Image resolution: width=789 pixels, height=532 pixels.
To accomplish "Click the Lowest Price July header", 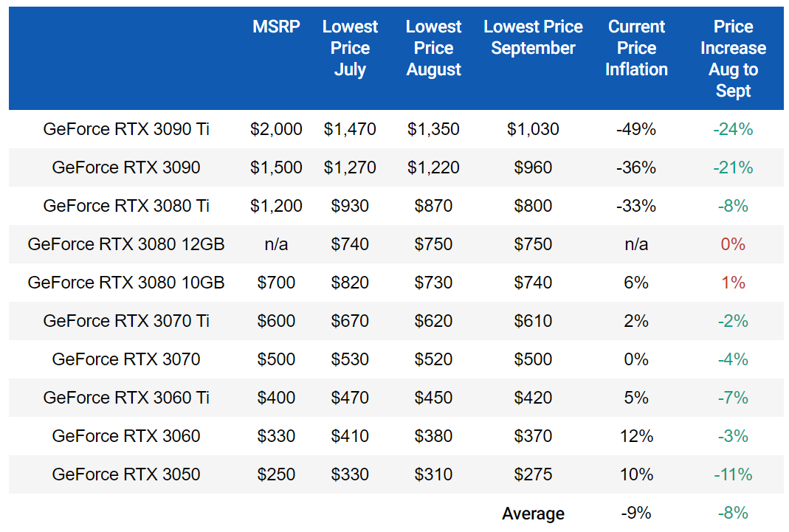I will click(x=350, y=49).
